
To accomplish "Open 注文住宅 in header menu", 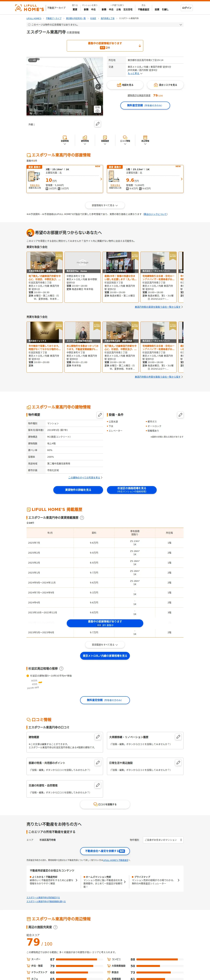I will point(128,9).
